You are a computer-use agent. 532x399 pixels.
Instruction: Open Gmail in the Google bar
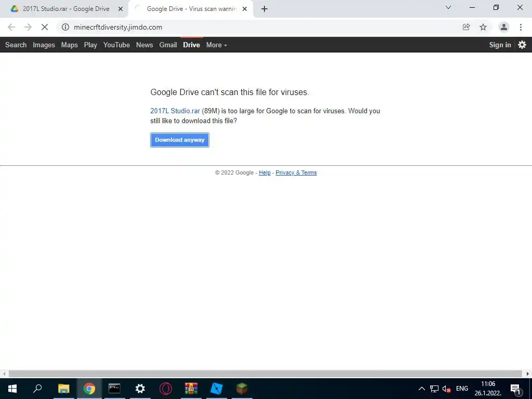click(x=168, y=45)
